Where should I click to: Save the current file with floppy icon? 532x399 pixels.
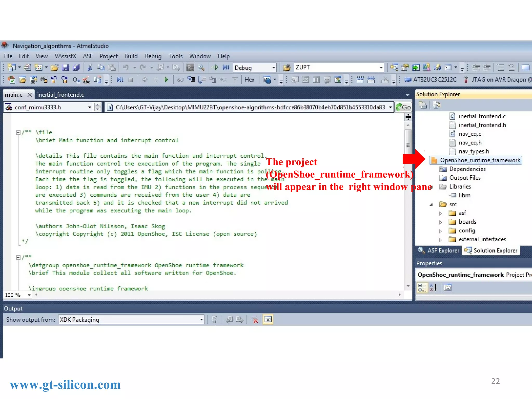pyautogui.click(x=65, y=68)
